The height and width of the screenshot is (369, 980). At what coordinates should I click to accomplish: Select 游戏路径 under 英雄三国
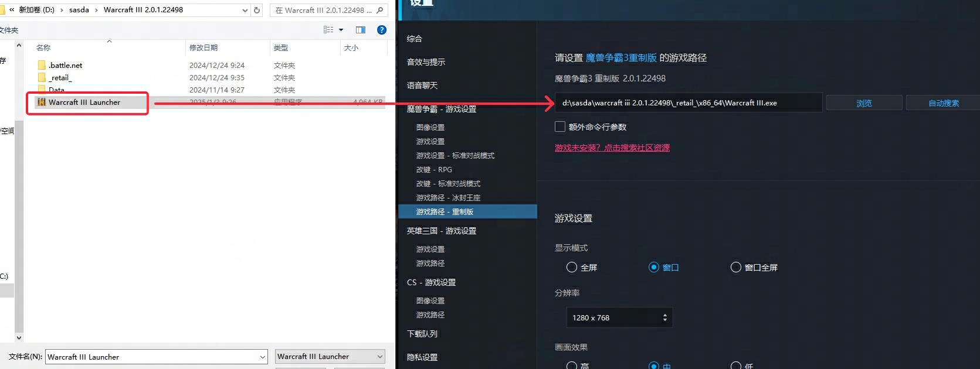430,263
